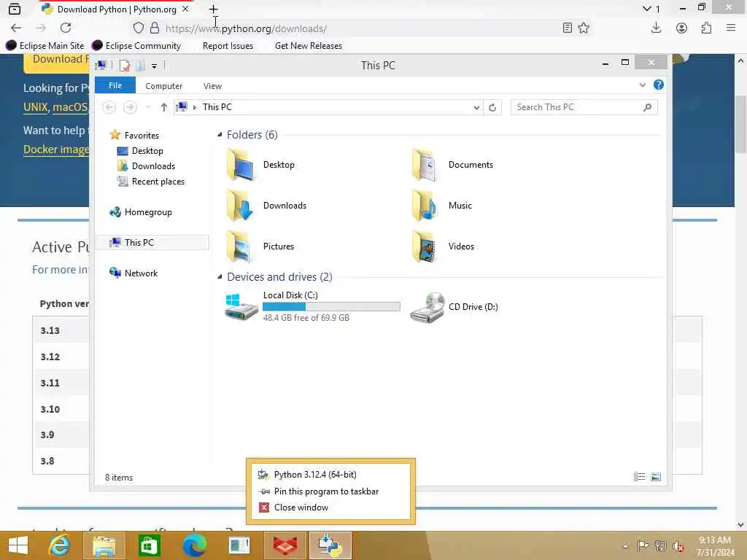Click Local Disk (C:) capacity bar
Image resolution: width=747 pixels, height=560 pixels.
(x=331, y=307)
